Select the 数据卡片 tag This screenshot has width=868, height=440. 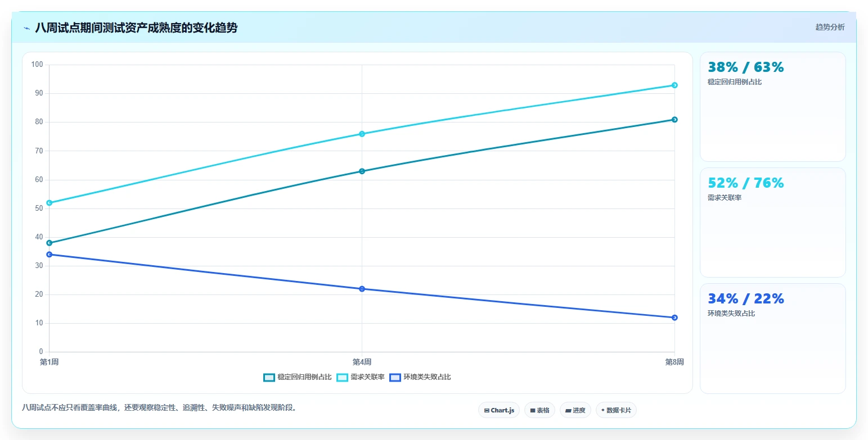point(616,410)
